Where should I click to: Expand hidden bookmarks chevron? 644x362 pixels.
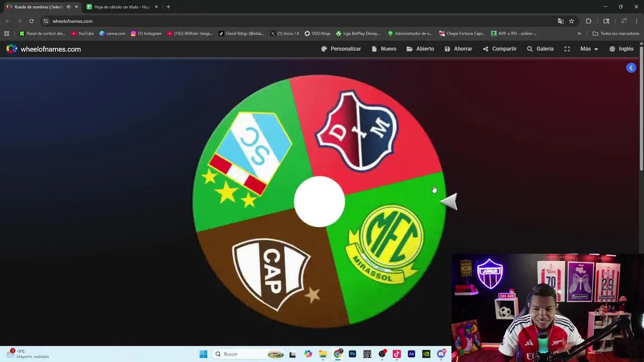tap(579, 34)
